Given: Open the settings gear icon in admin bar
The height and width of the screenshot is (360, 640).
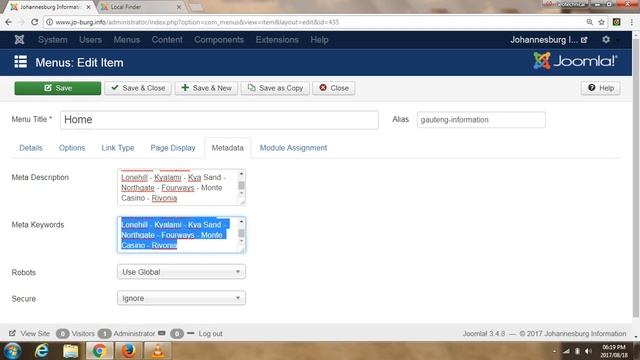Looking at the screenshot, I should [606, 40].
